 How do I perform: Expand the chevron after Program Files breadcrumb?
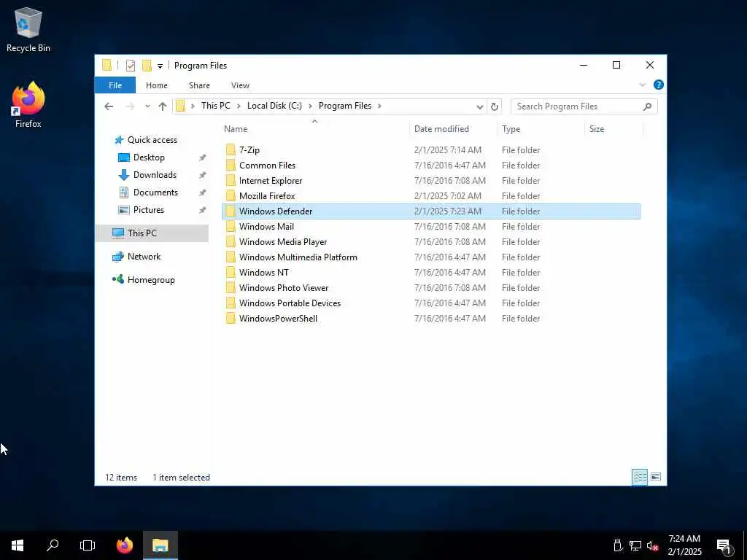coord(379,106)
